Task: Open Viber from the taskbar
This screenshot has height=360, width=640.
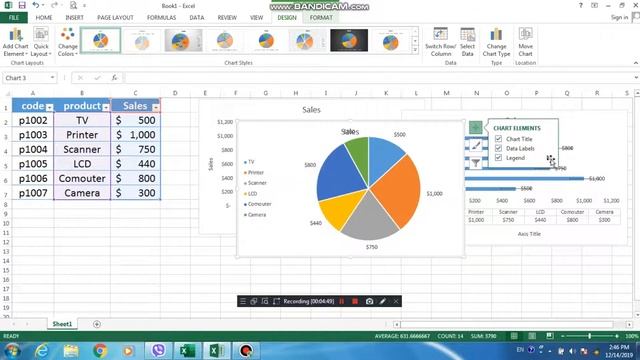Action: tap(158, 351)
